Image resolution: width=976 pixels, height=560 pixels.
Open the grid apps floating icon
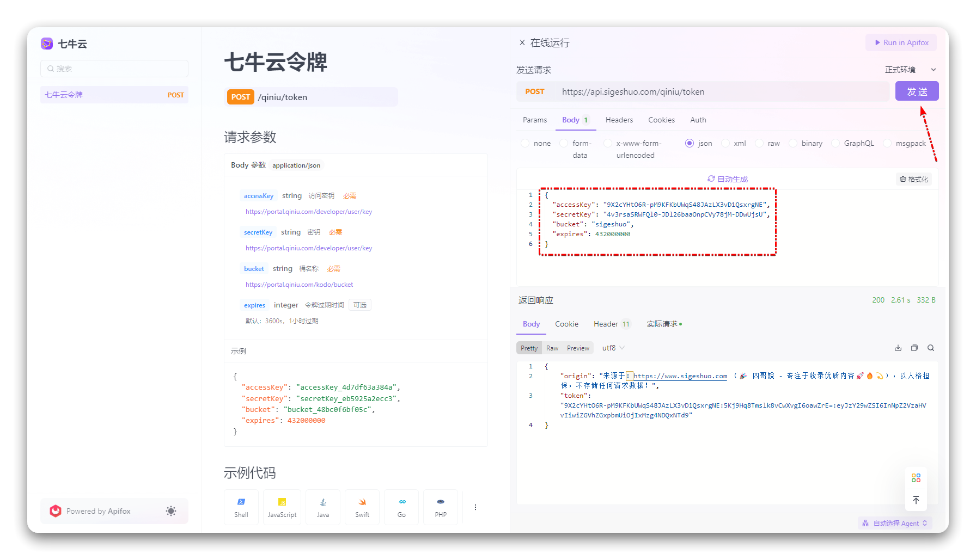point(916,478)
